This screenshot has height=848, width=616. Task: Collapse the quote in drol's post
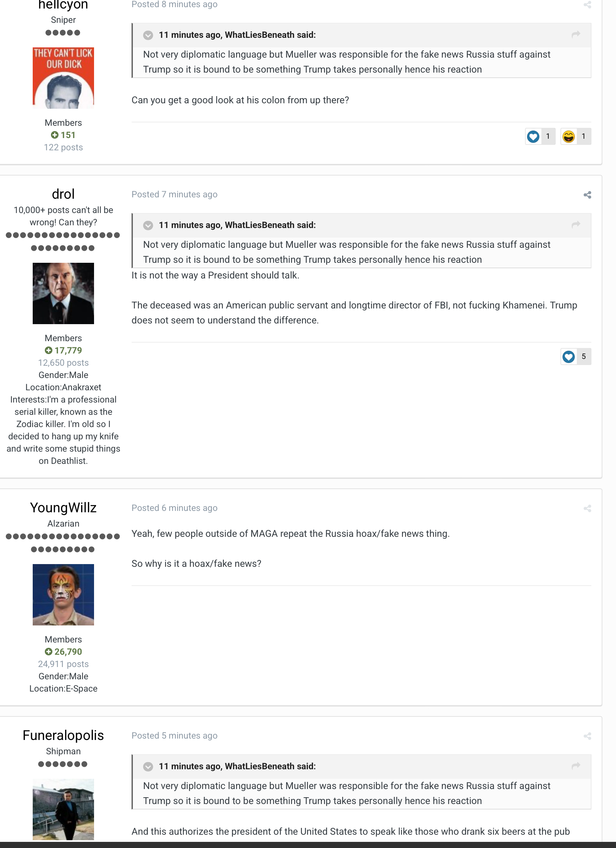point(148,225)
